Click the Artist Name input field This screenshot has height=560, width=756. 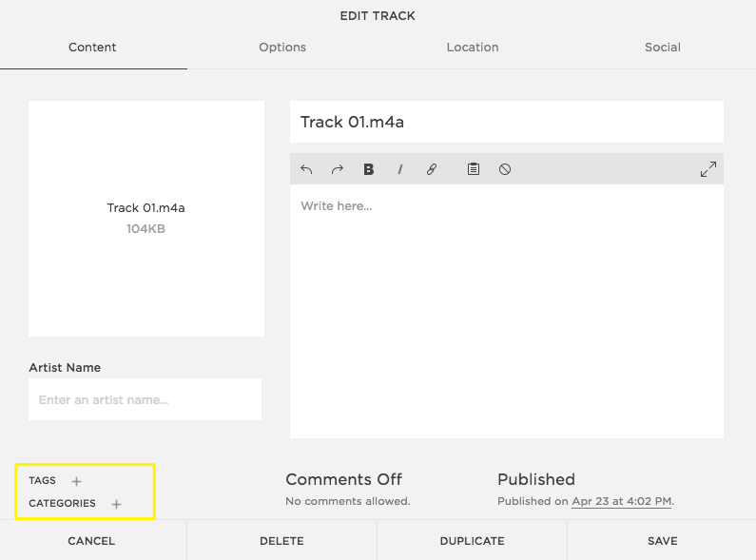tap(145, 400)
